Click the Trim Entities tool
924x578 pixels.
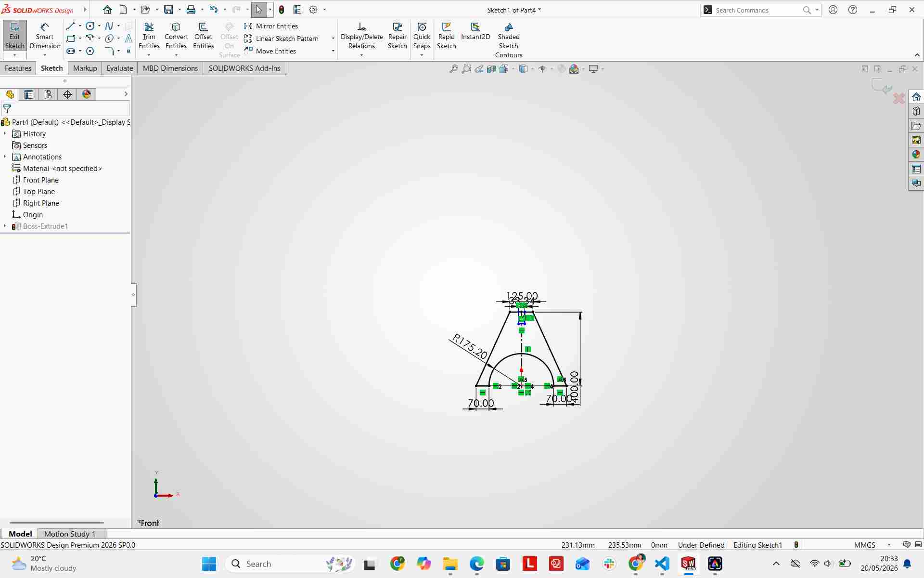(149, 36)
